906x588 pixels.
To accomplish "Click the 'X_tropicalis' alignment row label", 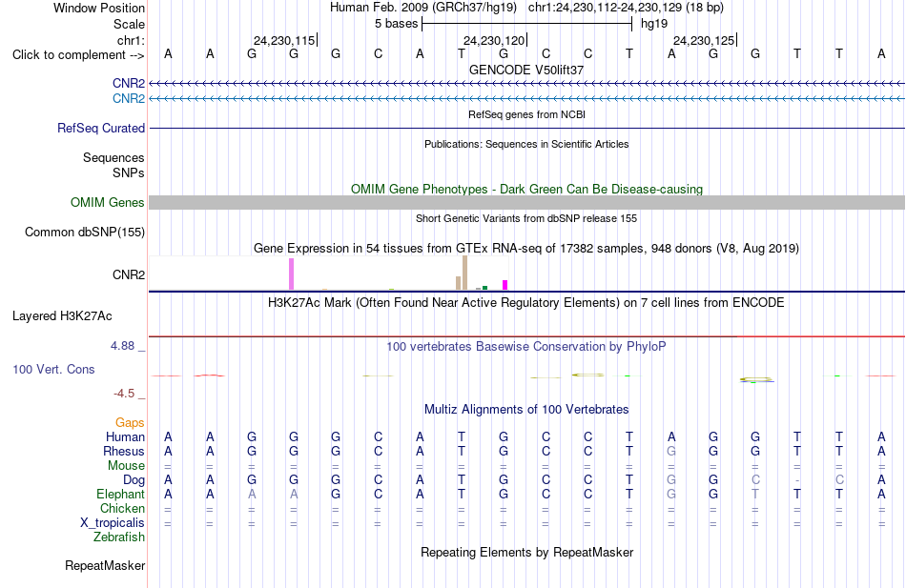I will pyautogui.click(x=113, y=523).
